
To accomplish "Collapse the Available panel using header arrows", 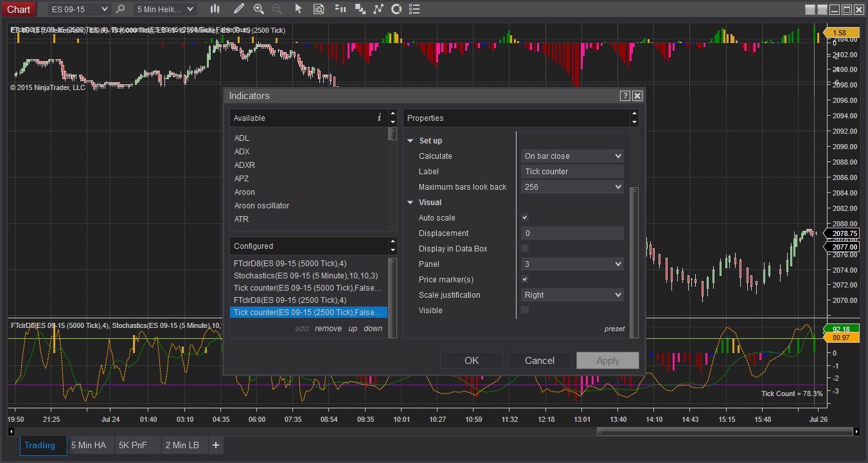I will (x=393, y=118).
